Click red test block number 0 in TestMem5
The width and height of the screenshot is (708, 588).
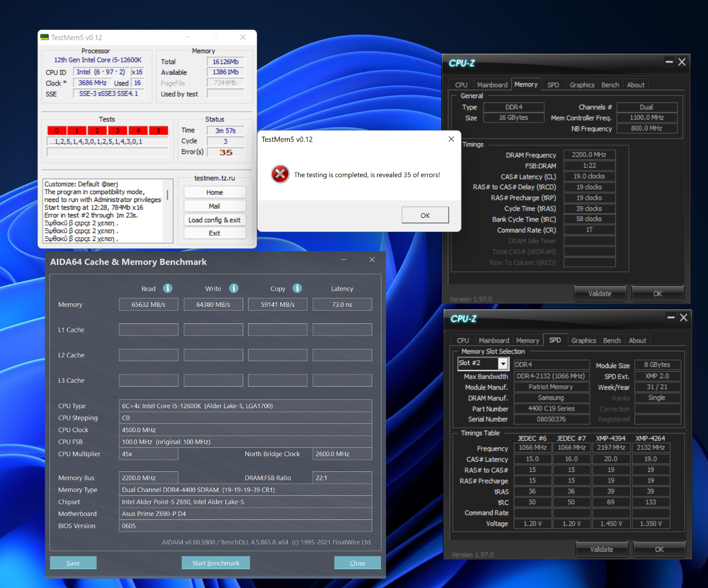[x=57, y=130]
